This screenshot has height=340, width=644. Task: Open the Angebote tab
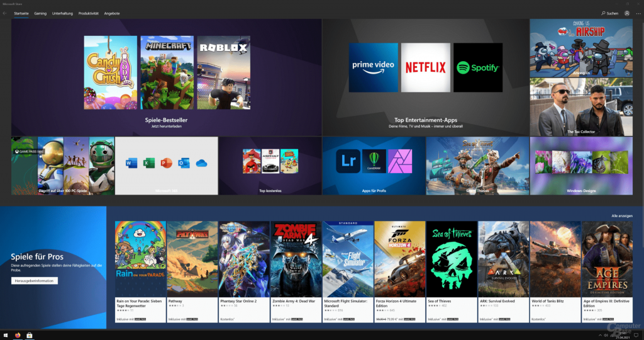tap(112, 13)
